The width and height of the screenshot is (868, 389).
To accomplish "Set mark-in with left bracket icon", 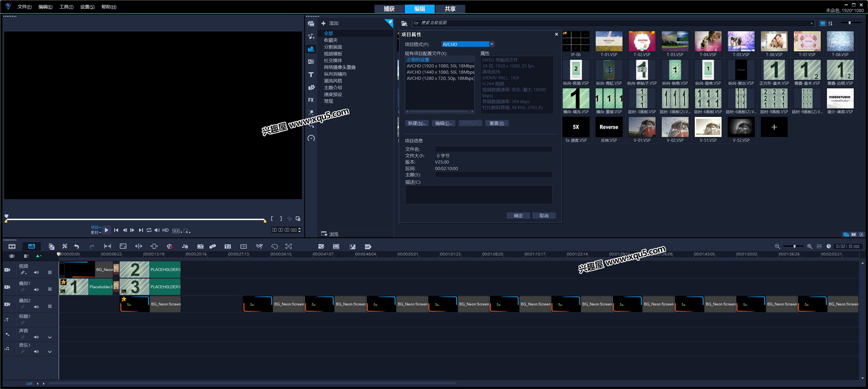I will 272,219.
